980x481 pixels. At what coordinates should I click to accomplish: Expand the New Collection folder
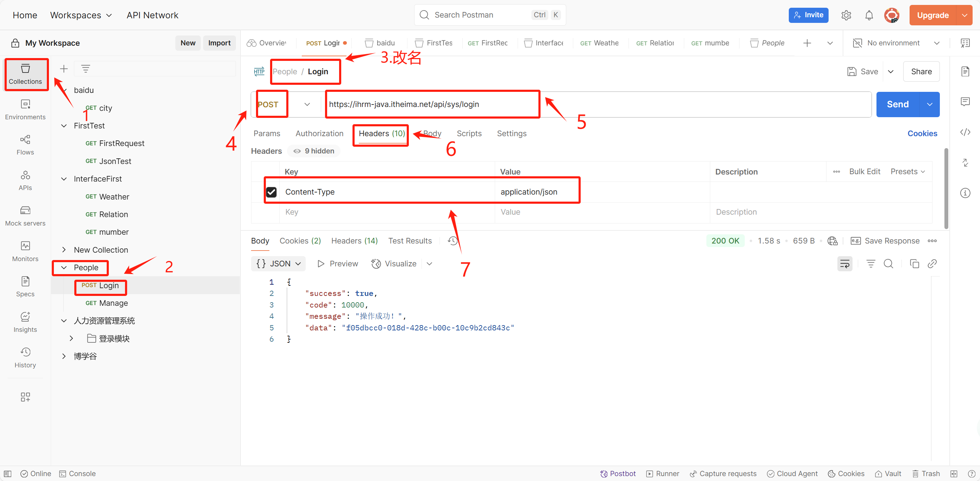point(64,250)
